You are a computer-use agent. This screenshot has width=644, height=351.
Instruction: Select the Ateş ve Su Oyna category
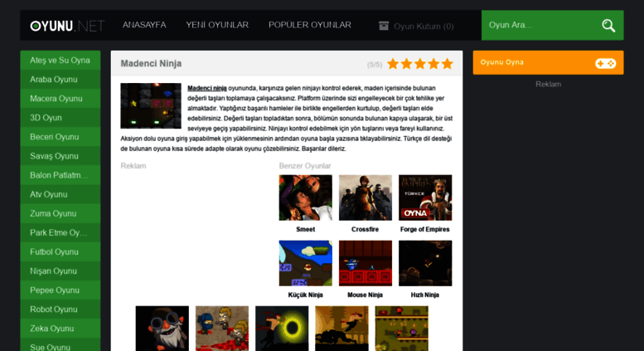61,60
